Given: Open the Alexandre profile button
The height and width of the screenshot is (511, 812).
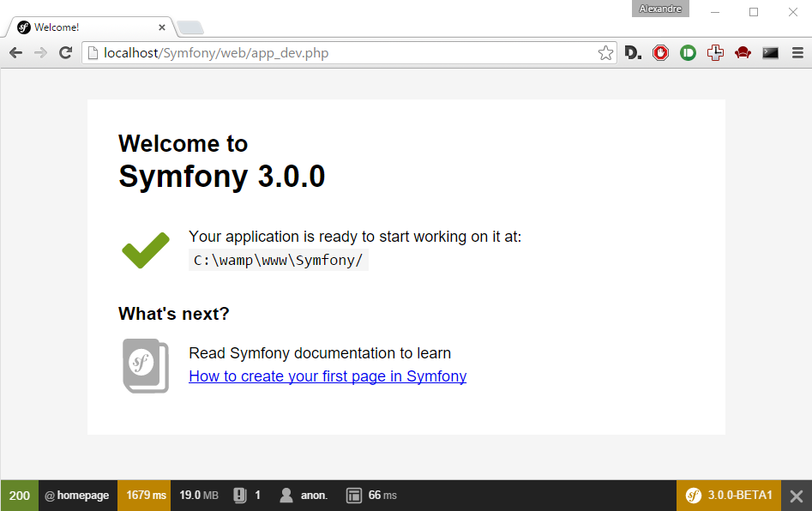Looking at the screenshot, I should [660, 9].
